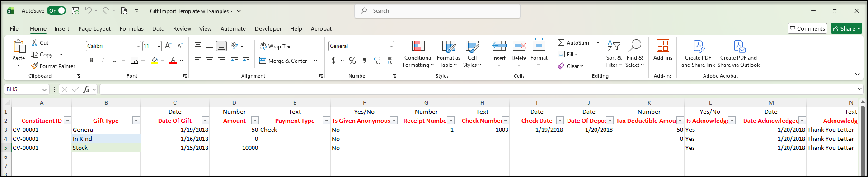The image size is (868, 177).
Task: Click the Cut scissors button
Action: pos(40,43)
